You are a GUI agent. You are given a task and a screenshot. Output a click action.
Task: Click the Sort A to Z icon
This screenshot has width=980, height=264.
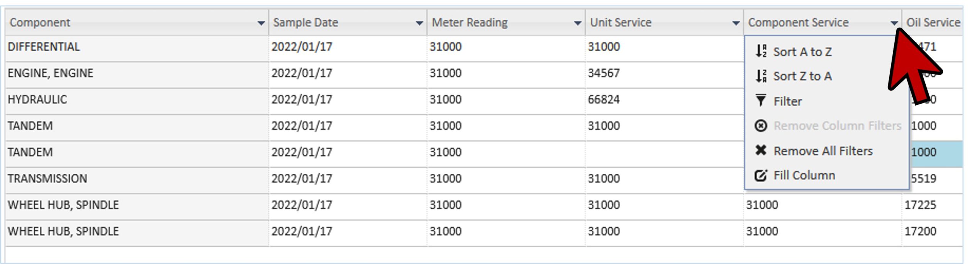tap(761, 51)
